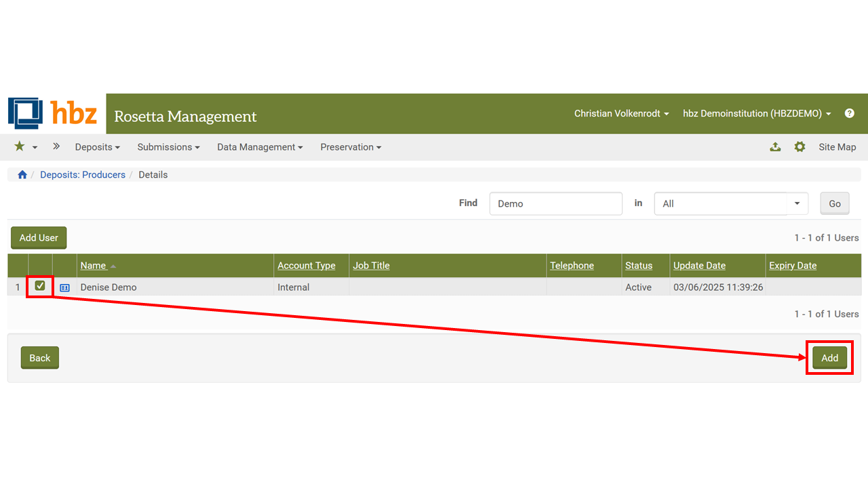The height and width of the screenshot is (488, 868).
Task: Go to Deposits: Producers breadcrumb
Action: point(83,175)
